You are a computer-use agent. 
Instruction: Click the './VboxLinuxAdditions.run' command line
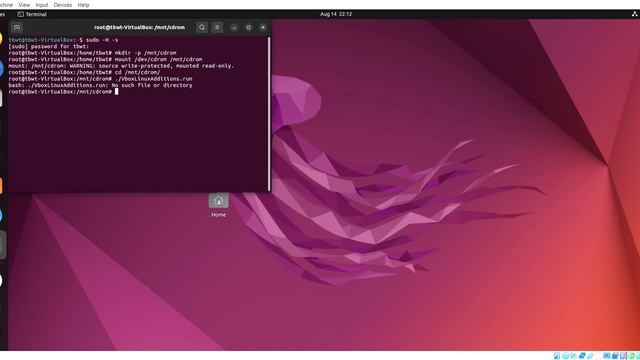tap(100, 79)
